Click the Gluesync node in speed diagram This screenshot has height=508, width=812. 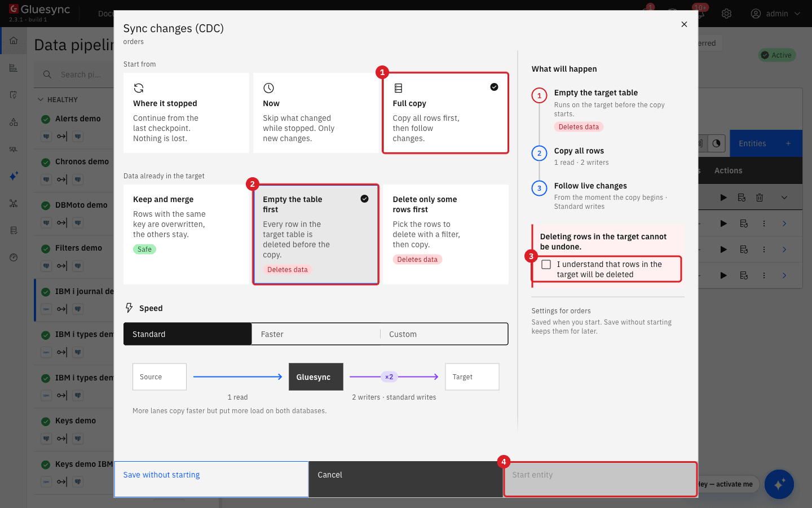[x=316, y=376]
